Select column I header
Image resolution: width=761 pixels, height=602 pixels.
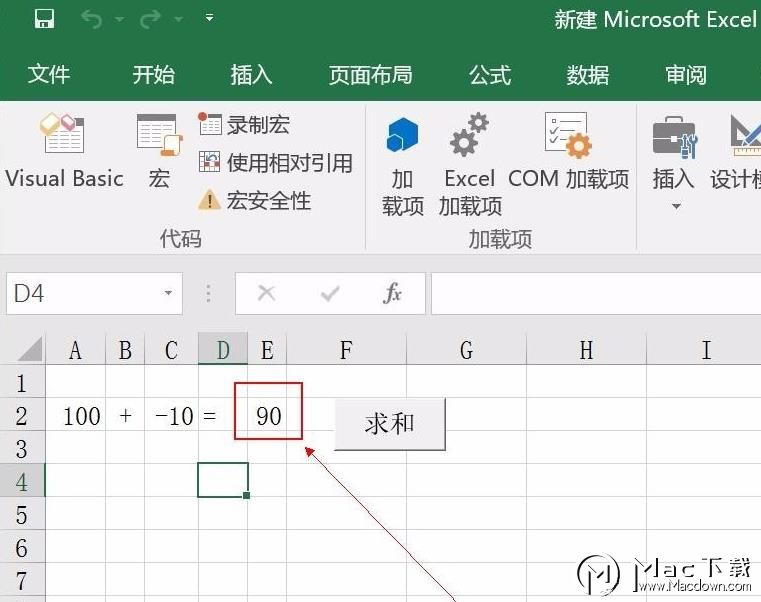[704, 350]
